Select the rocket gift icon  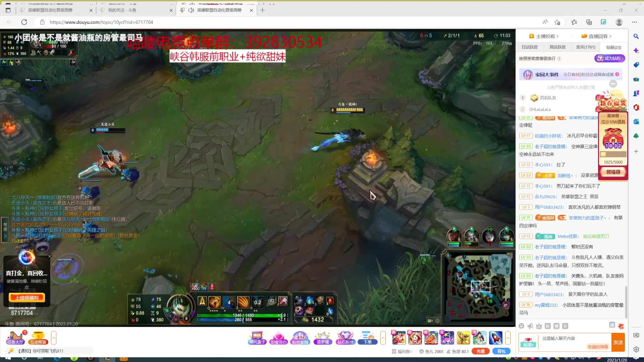[x=495, y=338]
